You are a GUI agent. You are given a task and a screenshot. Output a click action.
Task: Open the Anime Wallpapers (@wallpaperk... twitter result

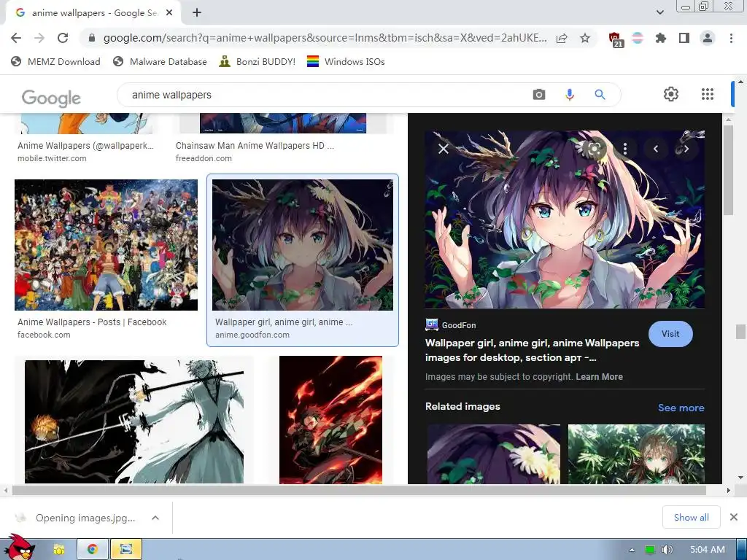coord(85,146)
